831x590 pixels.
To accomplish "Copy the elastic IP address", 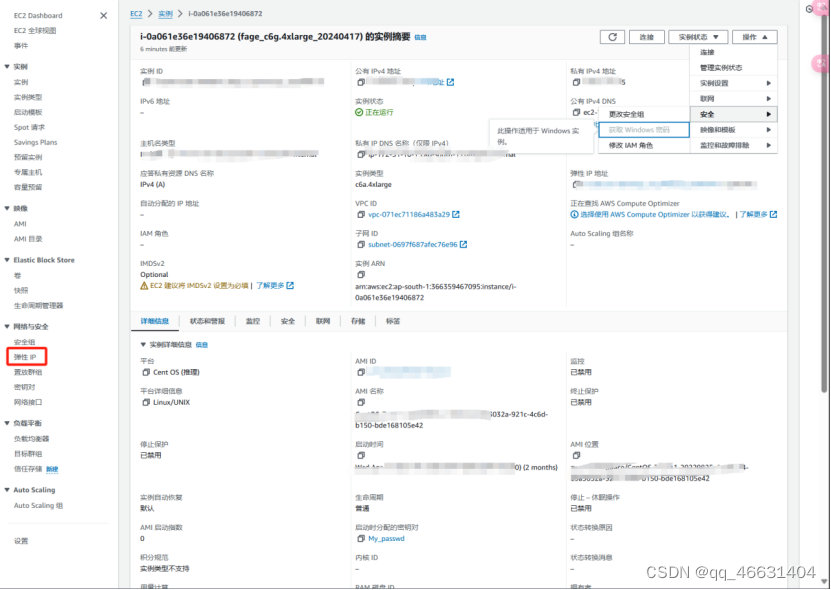I will tap(575, 184).
